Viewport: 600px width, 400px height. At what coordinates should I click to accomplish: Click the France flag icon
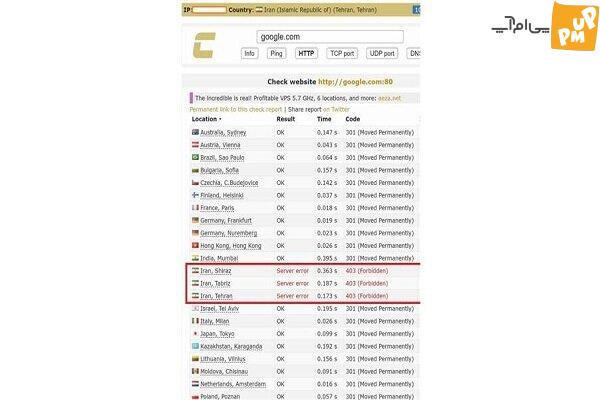(196, 207)
